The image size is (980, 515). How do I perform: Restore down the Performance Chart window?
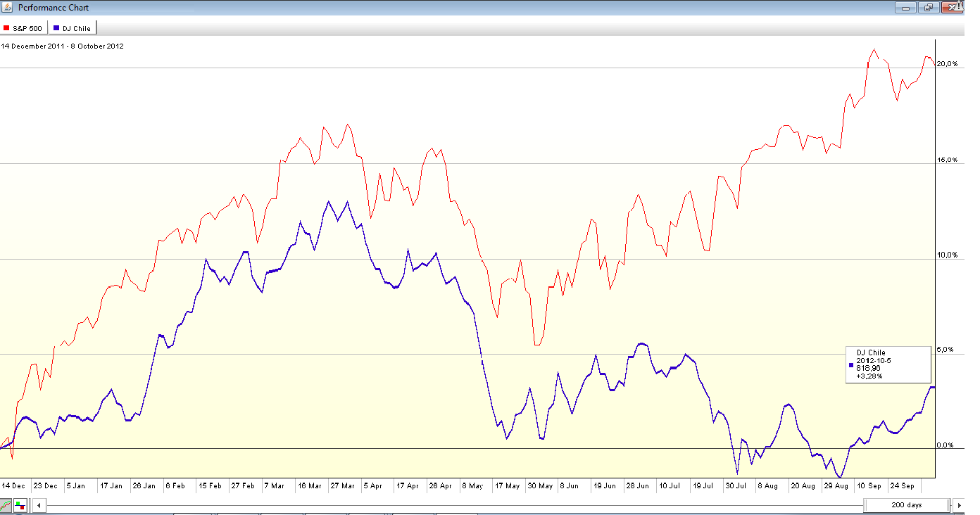coord(928,8)
